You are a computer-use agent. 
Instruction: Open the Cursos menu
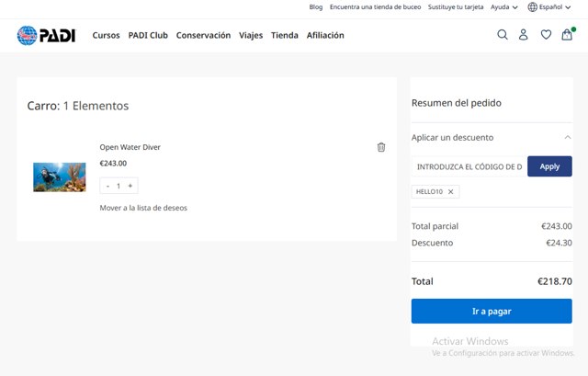pyautogui.click(x=107, y=35)
